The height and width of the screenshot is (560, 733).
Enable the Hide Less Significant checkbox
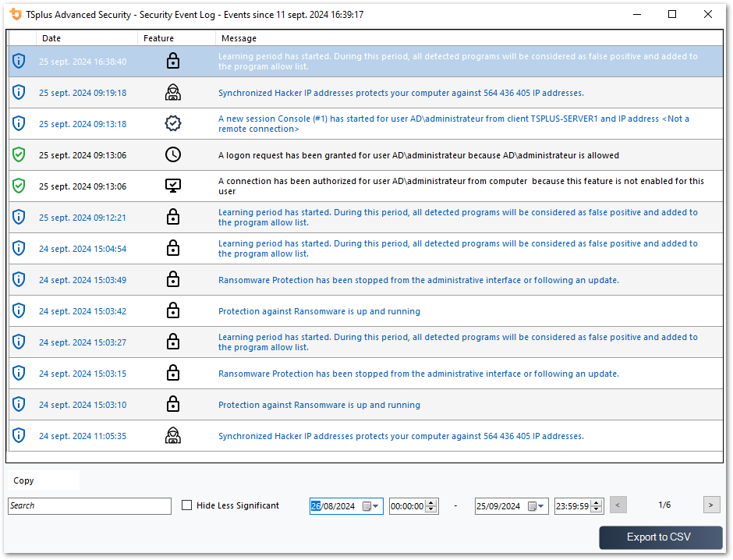[x=186, y=505]
